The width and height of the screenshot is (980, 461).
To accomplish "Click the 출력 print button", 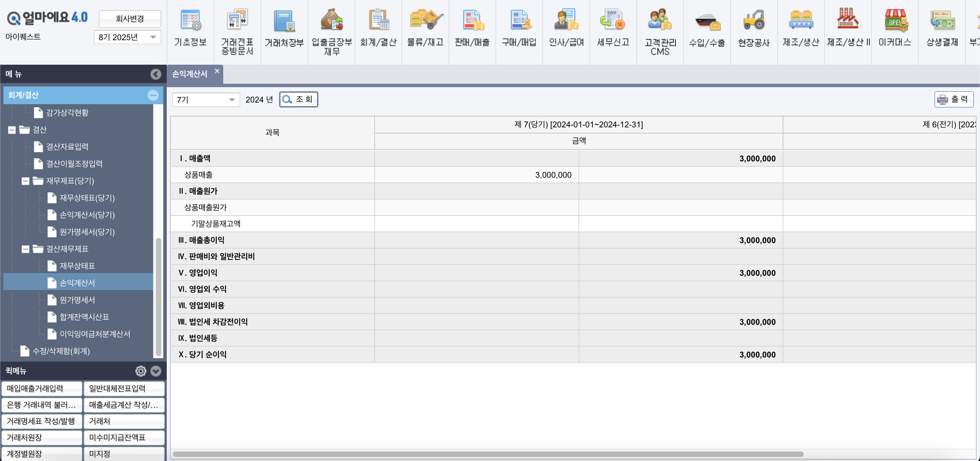I will pos(954,99).
